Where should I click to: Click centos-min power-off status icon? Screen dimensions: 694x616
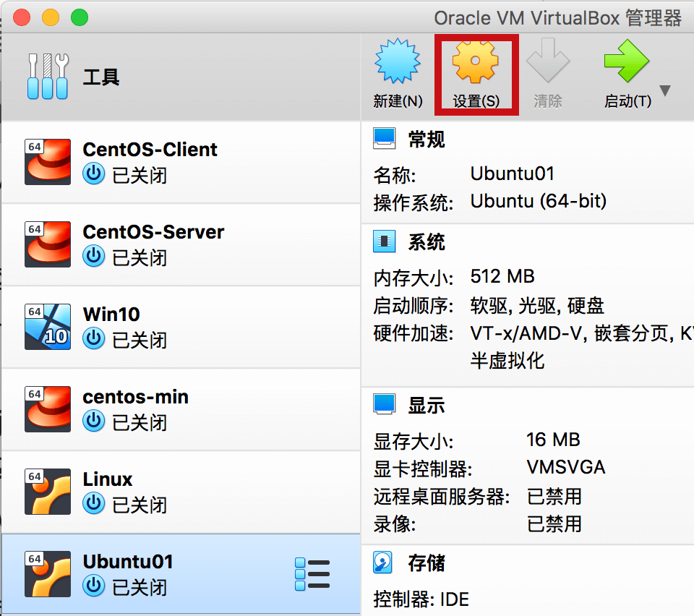click(94, 421)
